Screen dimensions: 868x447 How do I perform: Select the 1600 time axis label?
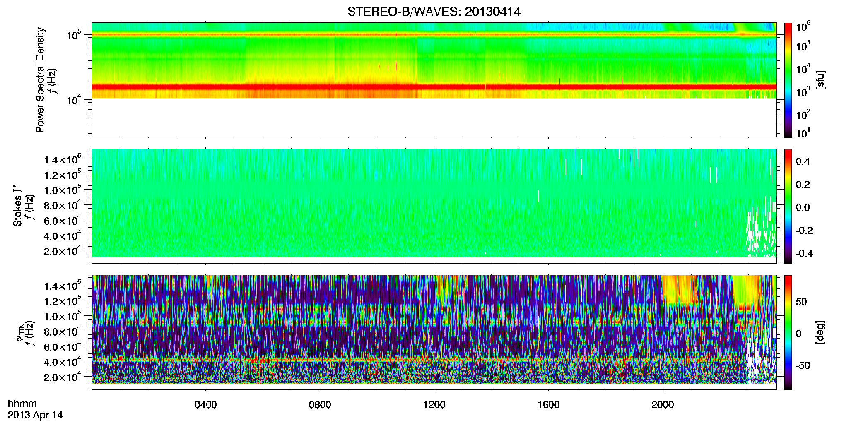pyautogui.click(x=548, y=405)
